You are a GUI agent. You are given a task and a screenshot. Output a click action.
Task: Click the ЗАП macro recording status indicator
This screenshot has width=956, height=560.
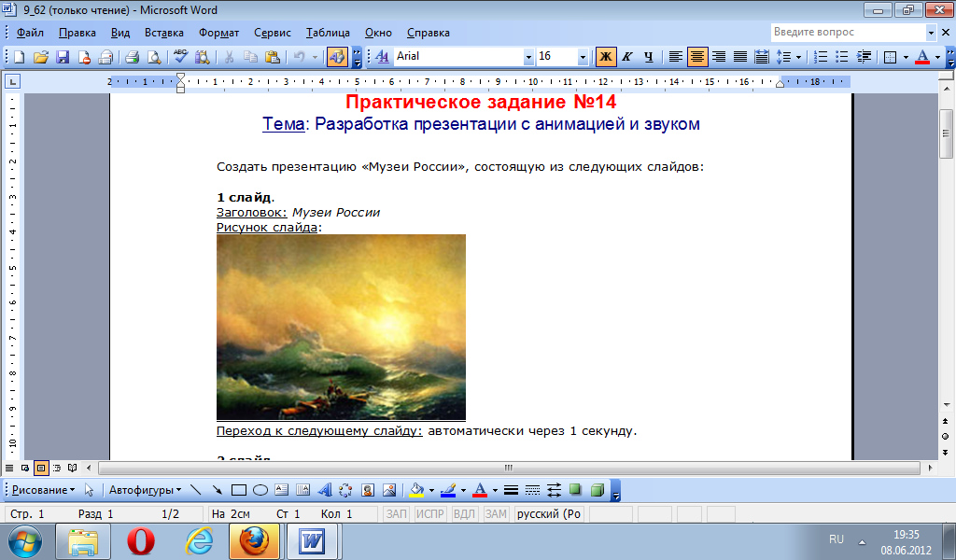click(x=396, y=513)
